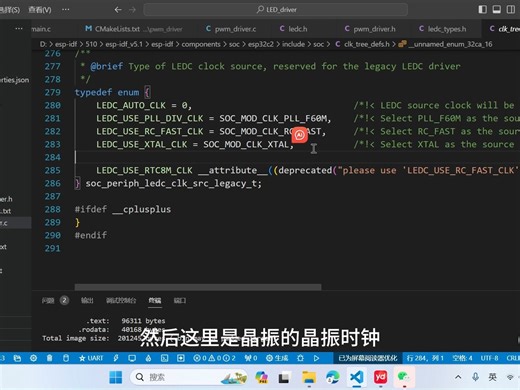Click the esp32c2 breadcrumb segment
The image size is (520, 390).
(261, 44)
